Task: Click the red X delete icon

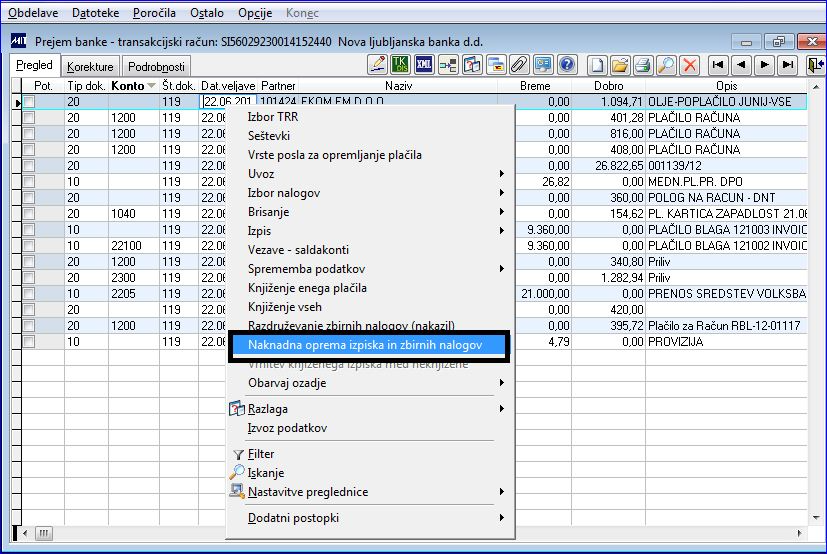Action: (x=690, y=65)
